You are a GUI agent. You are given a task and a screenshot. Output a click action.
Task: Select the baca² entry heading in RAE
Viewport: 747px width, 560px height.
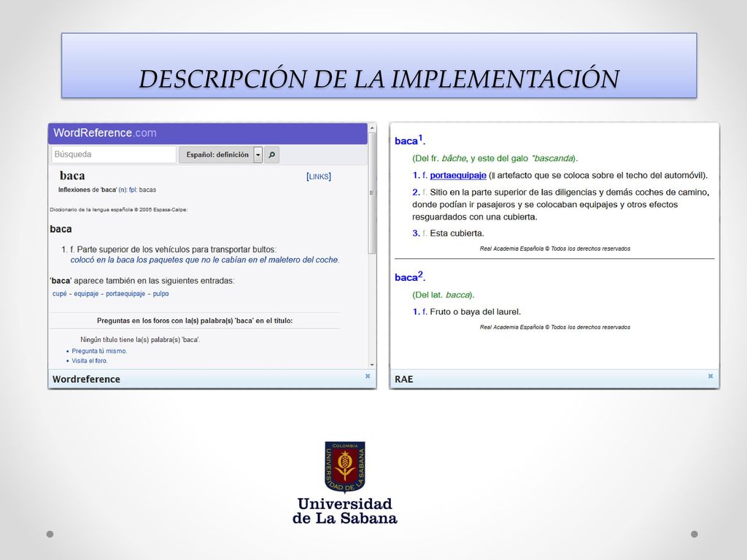(410, 276)
